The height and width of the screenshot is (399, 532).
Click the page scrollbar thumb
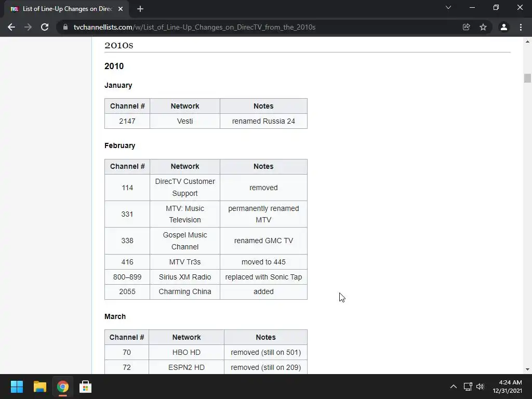pyautogui.click(x=527, y=78)
